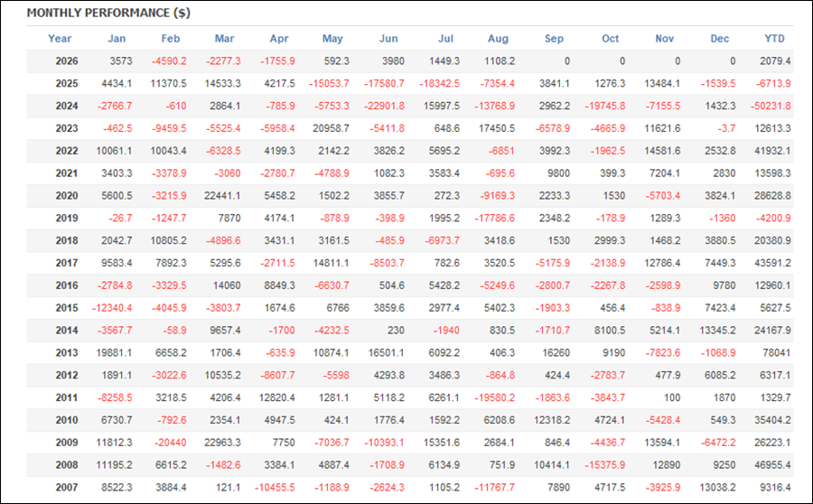
Task: Select the YTD column header
Action: point(775,38)
